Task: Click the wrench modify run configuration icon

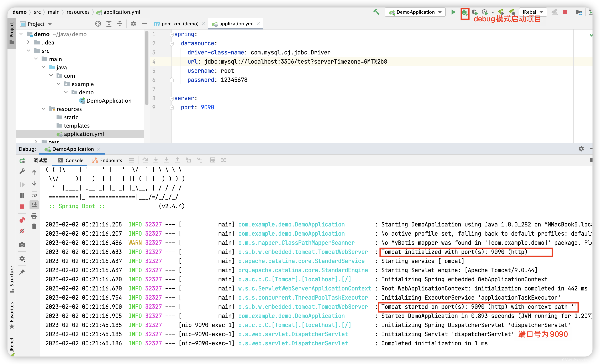Action: click(x=22, y=172)
